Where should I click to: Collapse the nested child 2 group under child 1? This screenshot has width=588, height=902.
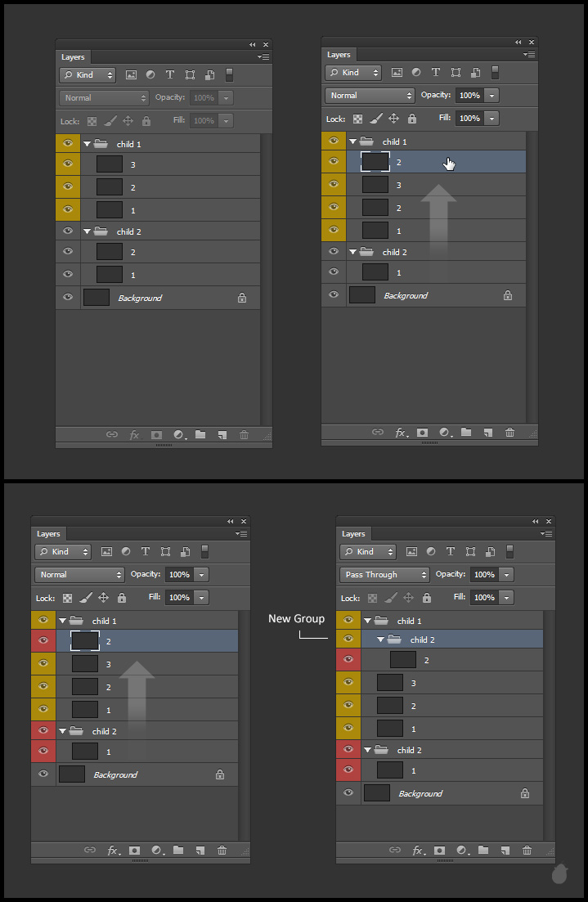point(380,640)
